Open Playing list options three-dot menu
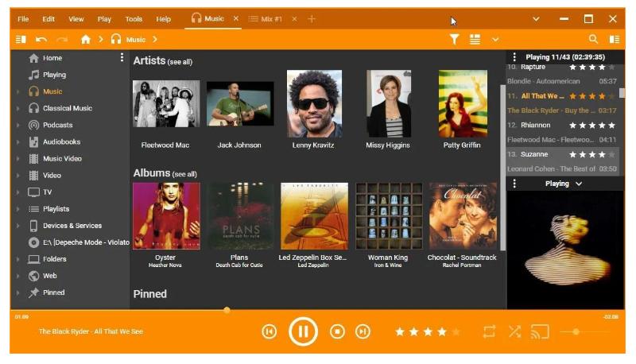The height and width of the screenshot is (364, 636). point(514,56)
